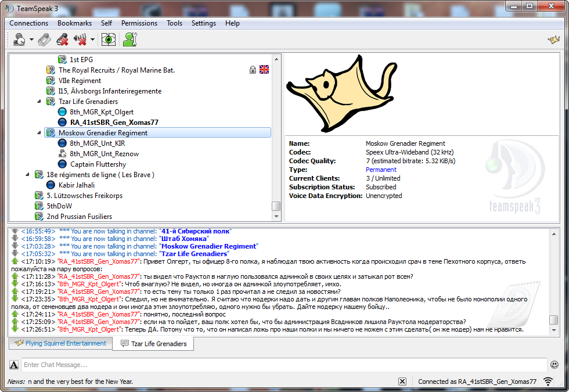569x392 pixels.
Task: Click the TeamSpeak 3 title bar icon
Action: pyautogui.click(x=9, y=8)
